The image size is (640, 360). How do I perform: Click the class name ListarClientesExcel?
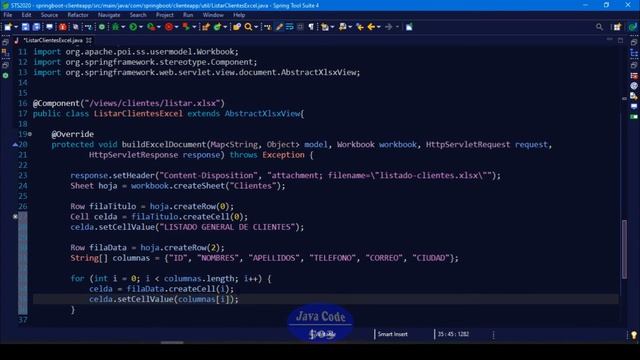click(x=138, y=113)
